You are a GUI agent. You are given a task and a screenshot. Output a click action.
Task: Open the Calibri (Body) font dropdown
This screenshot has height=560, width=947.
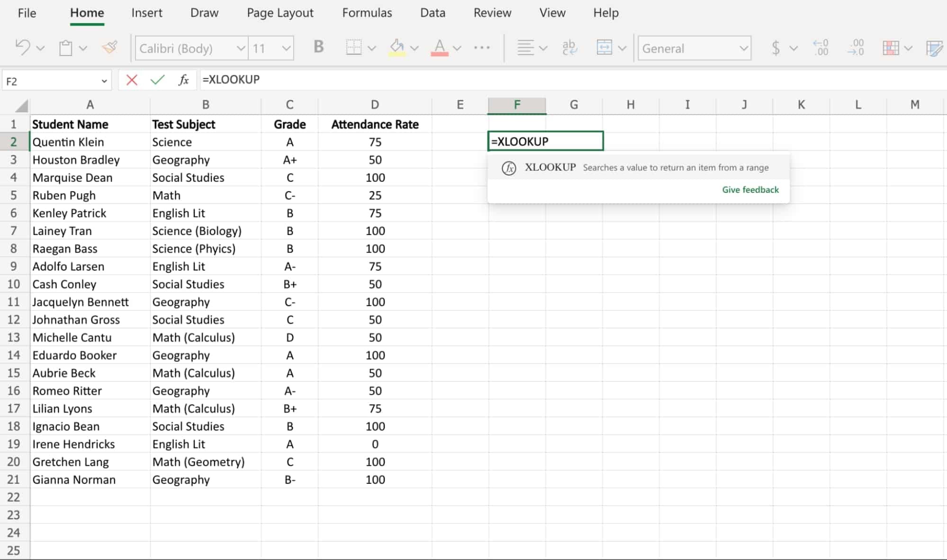(241, 48)
